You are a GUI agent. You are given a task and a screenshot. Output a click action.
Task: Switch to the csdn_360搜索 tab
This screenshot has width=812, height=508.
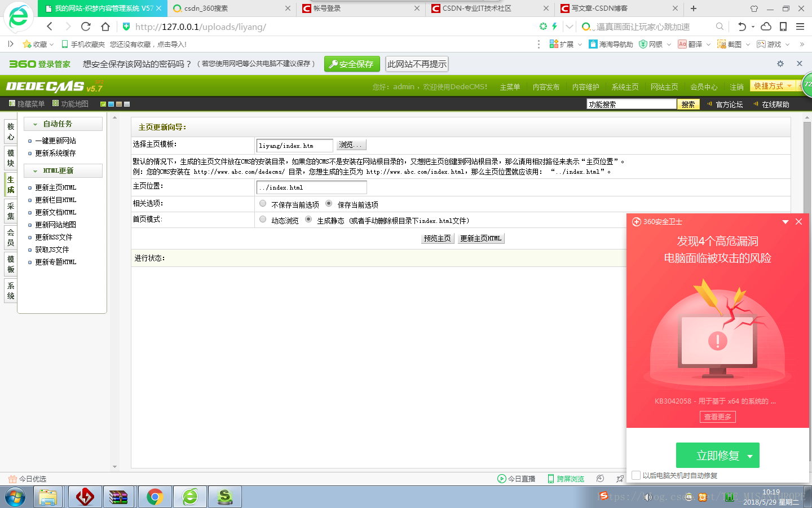tap(232, 8)
